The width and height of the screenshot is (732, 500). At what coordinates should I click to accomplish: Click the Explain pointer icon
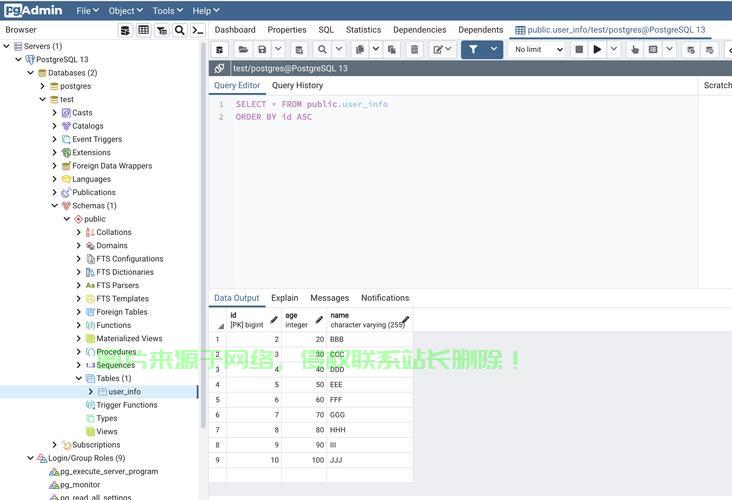(x=634, y=49)
